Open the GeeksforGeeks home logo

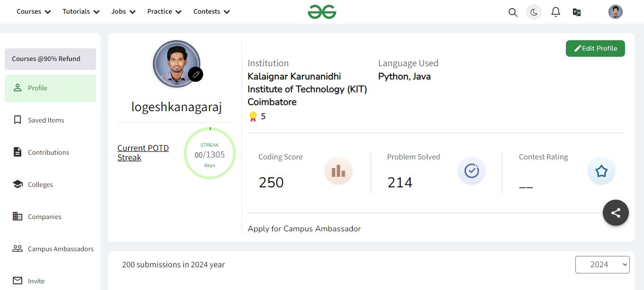[322, 12]
